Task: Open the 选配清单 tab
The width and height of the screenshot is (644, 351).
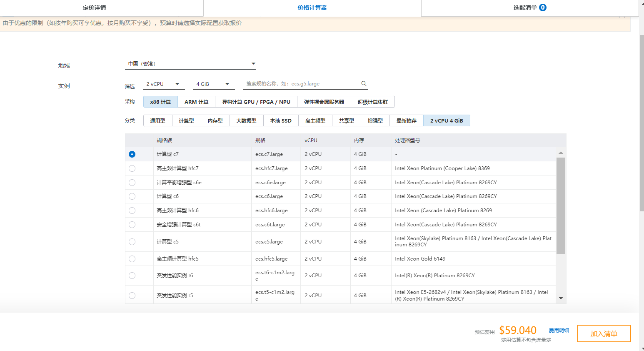Action: click(x=530, y=8)
